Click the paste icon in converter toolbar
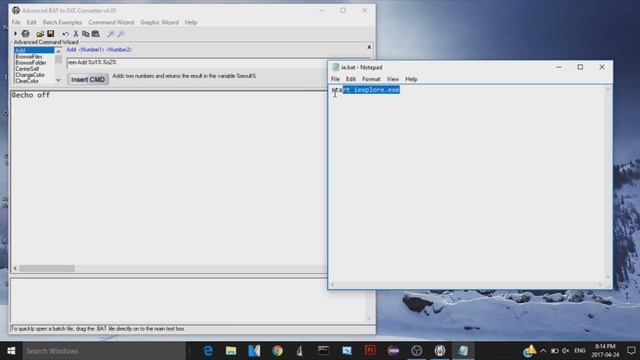640x360 pixels. (96, 34)
